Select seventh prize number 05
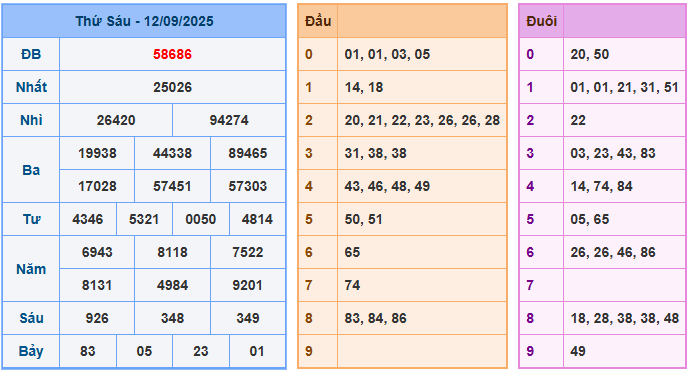Viewport: 688px width, 370px height. click(144, 351)
